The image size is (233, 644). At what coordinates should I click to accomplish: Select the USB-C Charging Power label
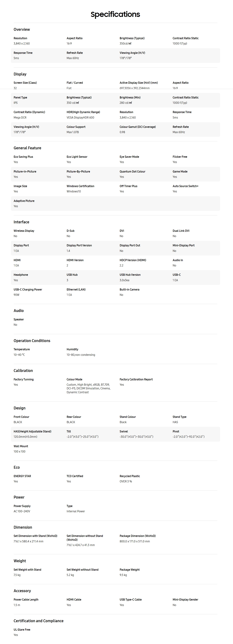coord(28,289)
